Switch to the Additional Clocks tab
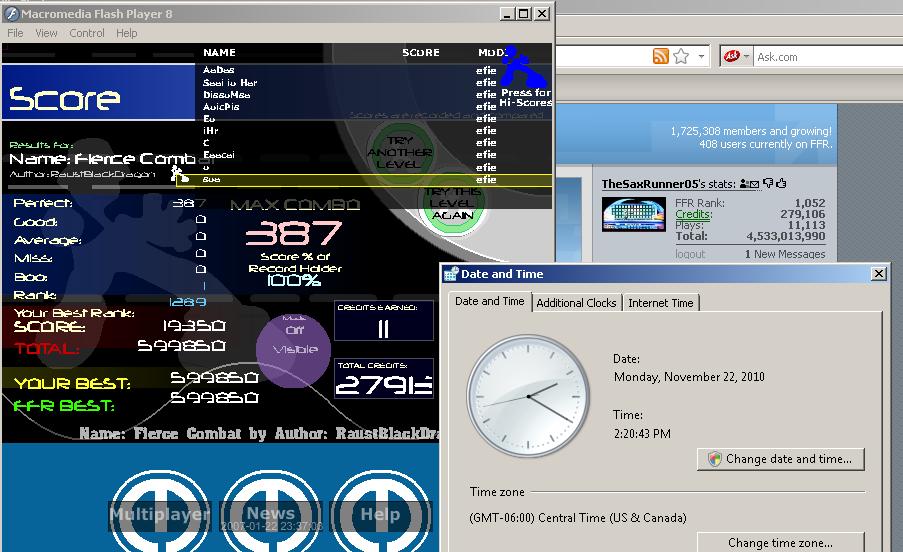This screenshot has height=552, width=903. (576, 303)
